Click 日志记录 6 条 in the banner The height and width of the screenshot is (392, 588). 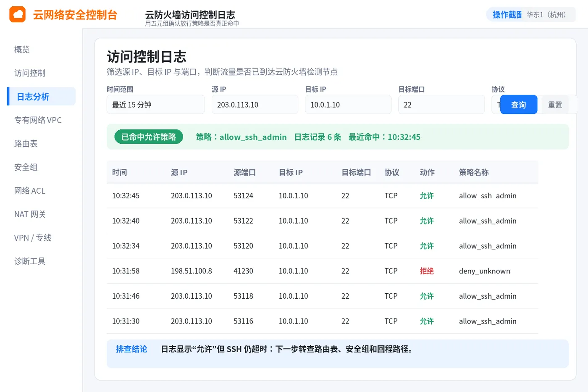(x=318, y=137)
